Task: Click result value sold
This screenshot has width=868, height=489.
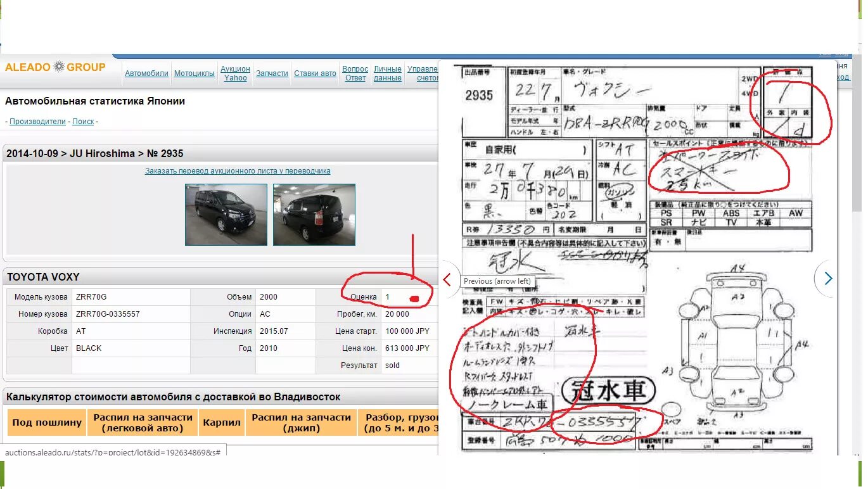Action: point(393,365)
